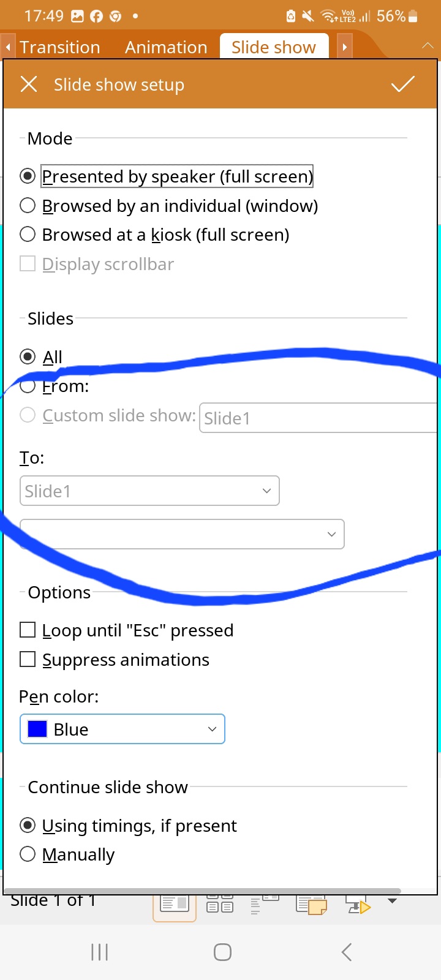Select Browsed at a kiosk mode

click(x=154, y=235)
